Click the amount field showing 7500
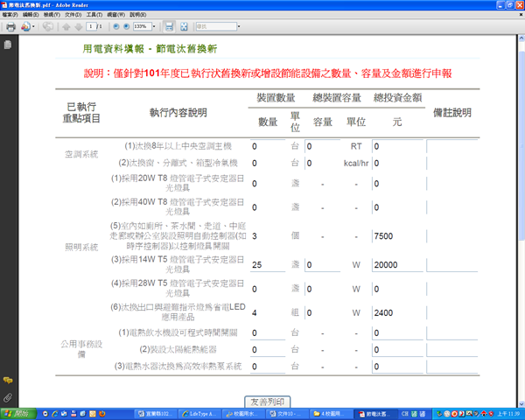Screen dimensions: 525x420 coord(397,236)
